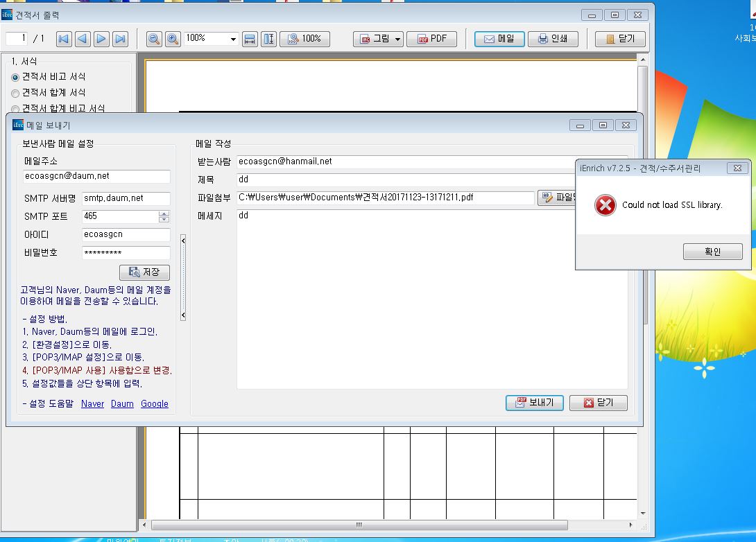Viewport: 756px width, 542px height.
Task: Select 견적서 합계 비고 서식 option
Action: coord(15,109)
